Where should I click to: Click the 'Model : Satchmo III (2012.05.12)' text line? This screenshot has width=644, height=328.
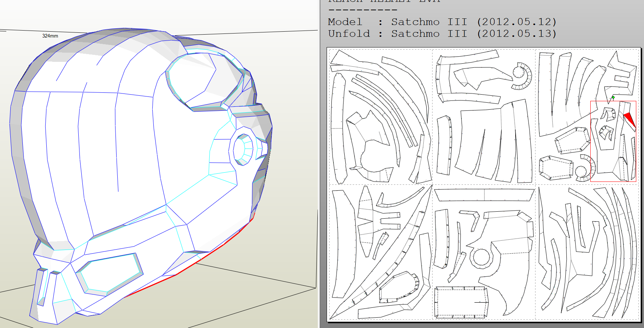coord(442,22)
